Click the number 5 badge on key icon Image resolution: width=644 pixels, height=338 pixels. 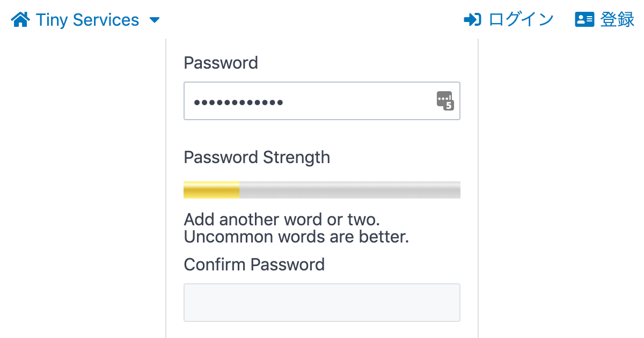tap(449, 106)
